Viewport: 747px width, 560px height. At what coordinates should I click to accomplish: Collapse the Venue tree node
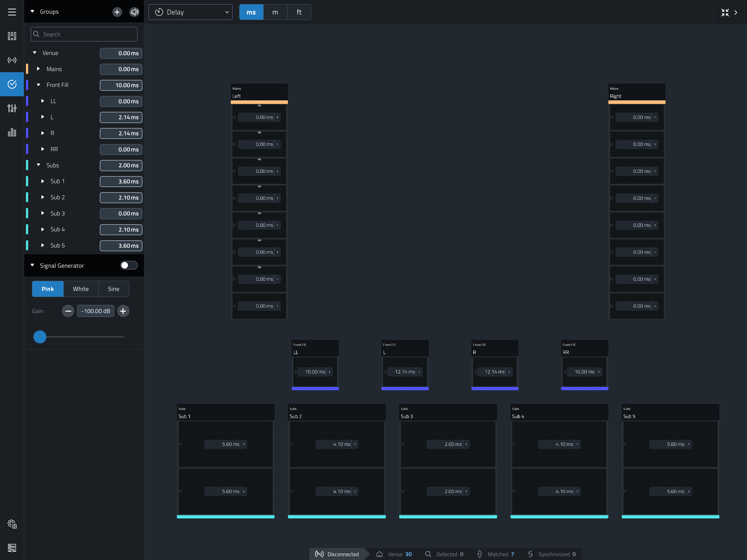34,53
